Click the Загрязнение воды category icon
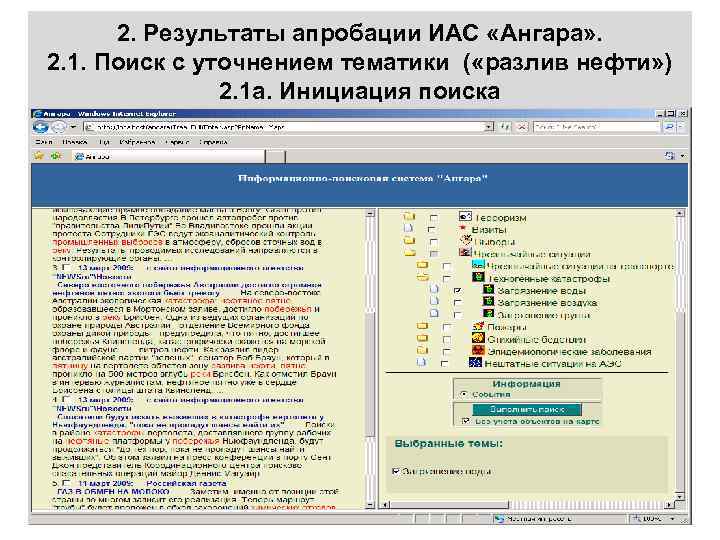Viewport: 720px width, 540px height. click(488, 289)
